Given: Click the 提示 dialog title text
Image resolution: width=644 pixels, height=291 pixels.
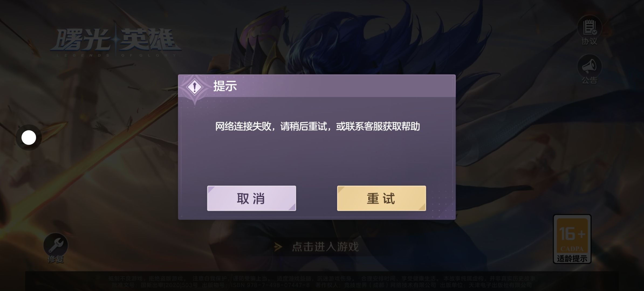Looking at the screenshot, I should (225, 86).
